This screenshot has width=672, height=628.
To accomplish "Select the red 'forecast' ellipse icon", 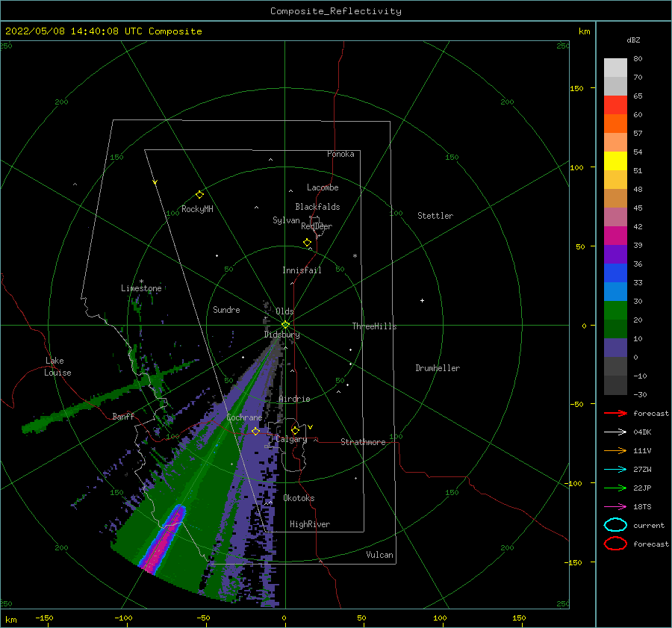I will click(x=615, y=544).
